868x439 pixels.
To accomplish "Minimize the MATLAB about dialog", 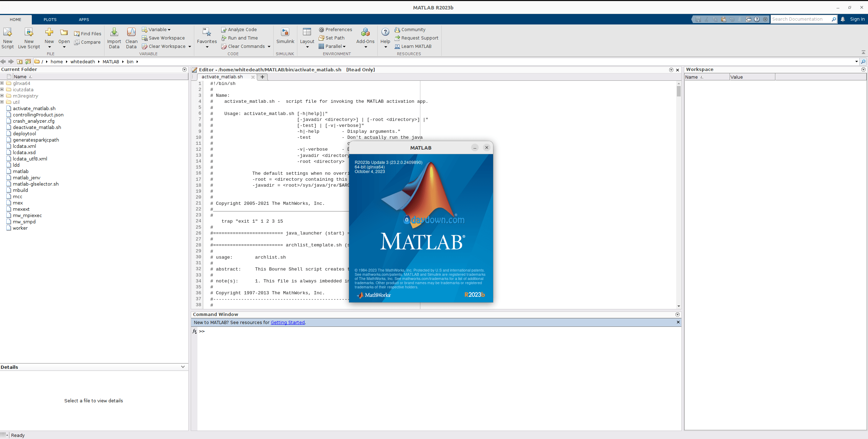I will pyautogui.click(x=475, y=147).
